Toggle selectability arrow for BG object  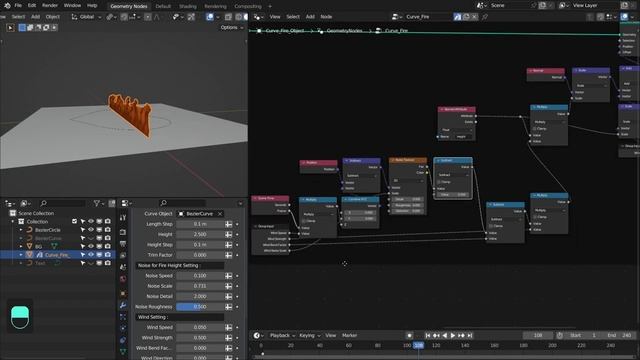click(x=83, y=246)
